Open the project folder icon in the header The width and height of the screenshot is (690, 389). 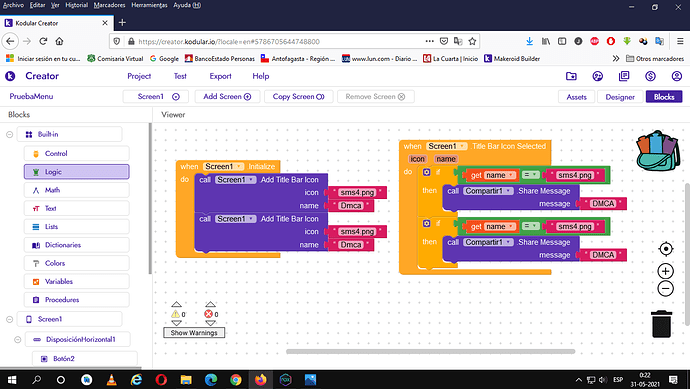(x=571, y=76)
